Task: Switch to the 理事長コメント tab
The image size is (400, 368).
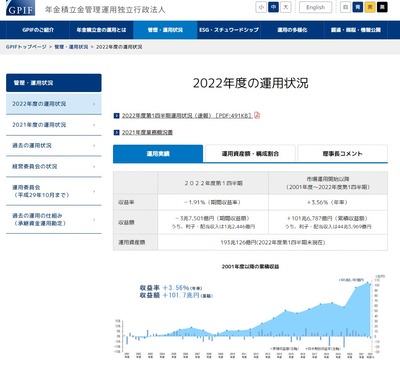Action: tap(342, 154)
